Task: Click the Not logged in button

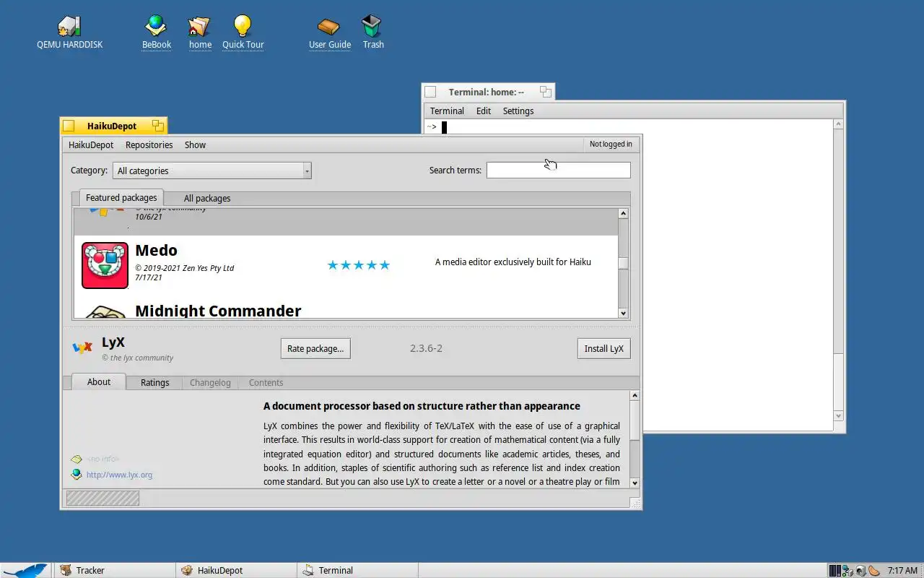Action: (611, 144)
